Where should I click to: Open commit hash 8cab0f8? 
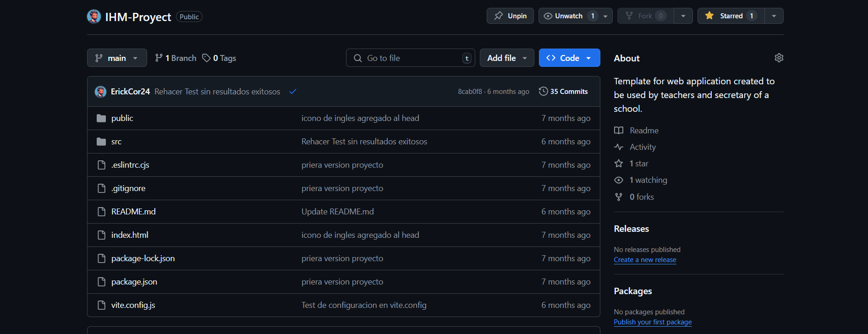click(x=470, y=92)
